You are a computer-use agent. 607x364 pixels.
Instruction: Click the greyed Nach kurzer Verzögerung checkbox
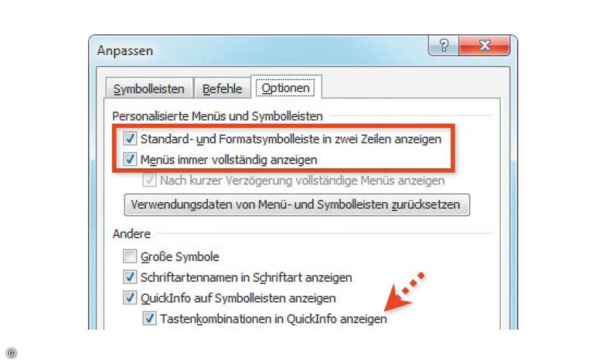click(150, 180)
